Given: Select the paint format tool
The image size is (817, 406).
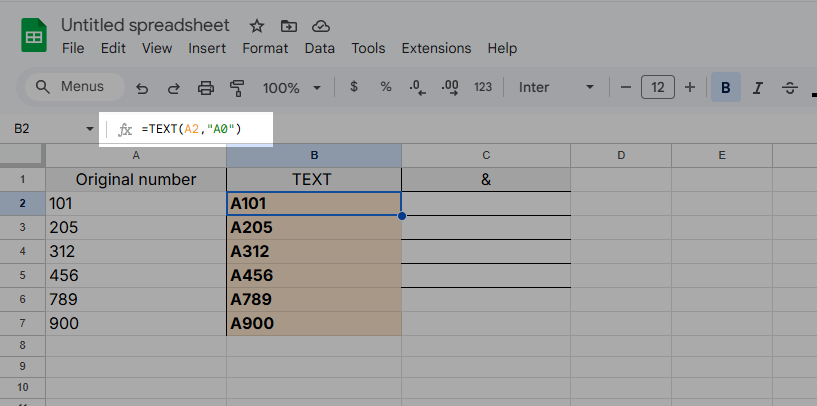Looking at the screenshot, I should (x=237, y=88).
